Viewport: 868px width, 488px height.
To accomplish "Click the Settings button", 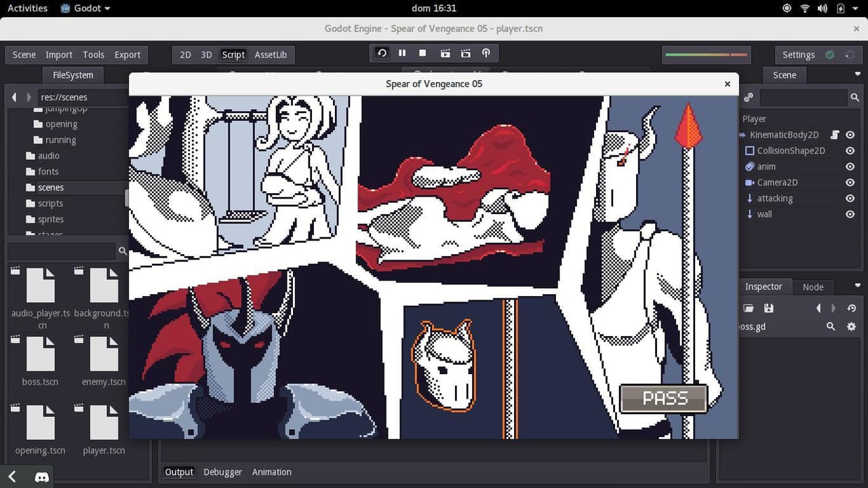I will pyautogui.click(x=798, y=55).
